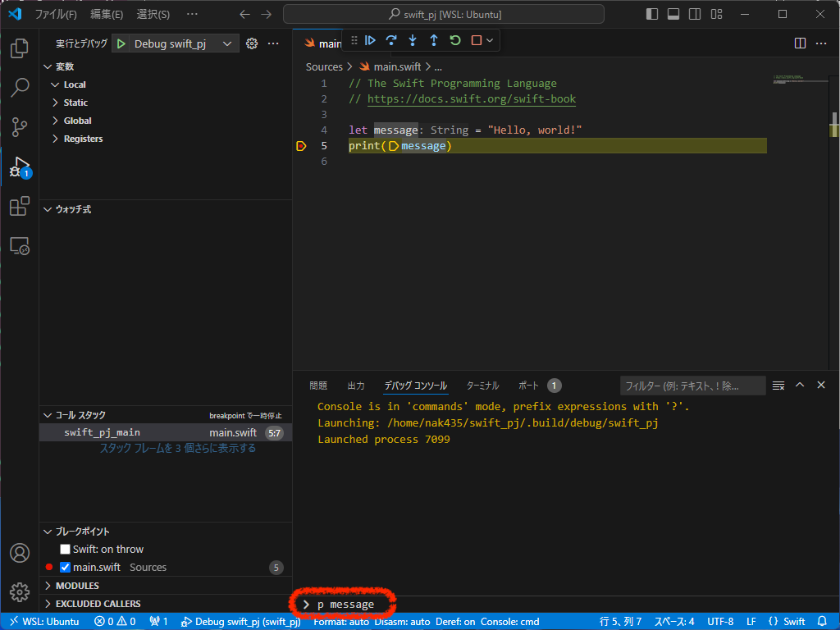
Task: Open the Run and Debug view icon
Action: click(x=20, y=167)
